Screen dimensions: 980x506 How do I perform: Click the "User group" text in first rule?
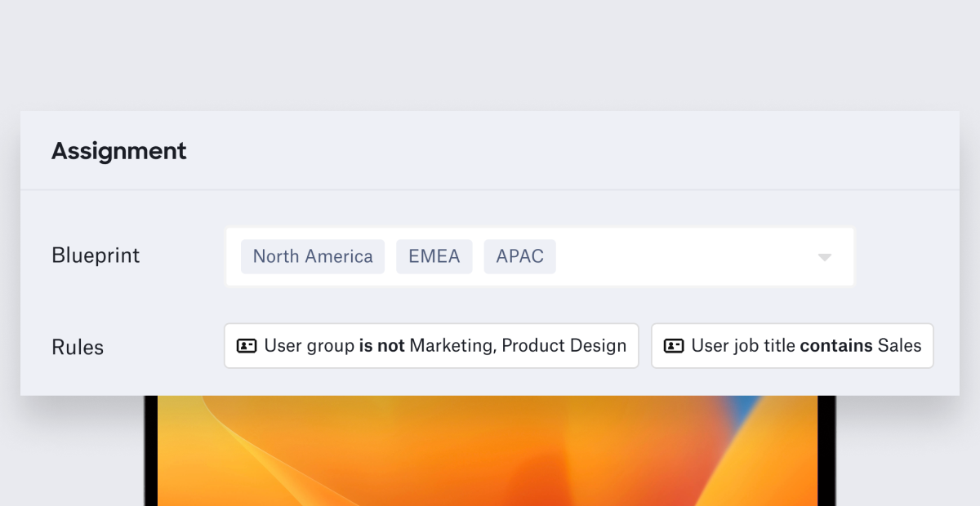tap(310, 346)
